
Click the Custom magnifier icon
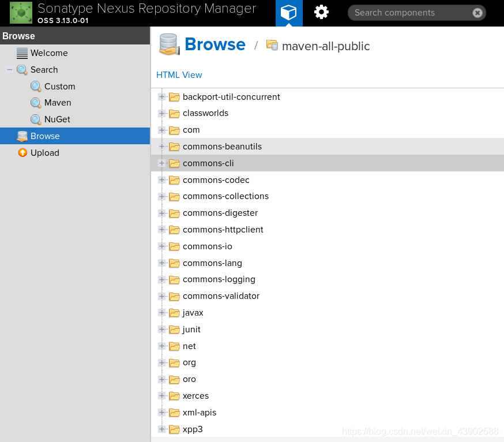pos(36,87)
